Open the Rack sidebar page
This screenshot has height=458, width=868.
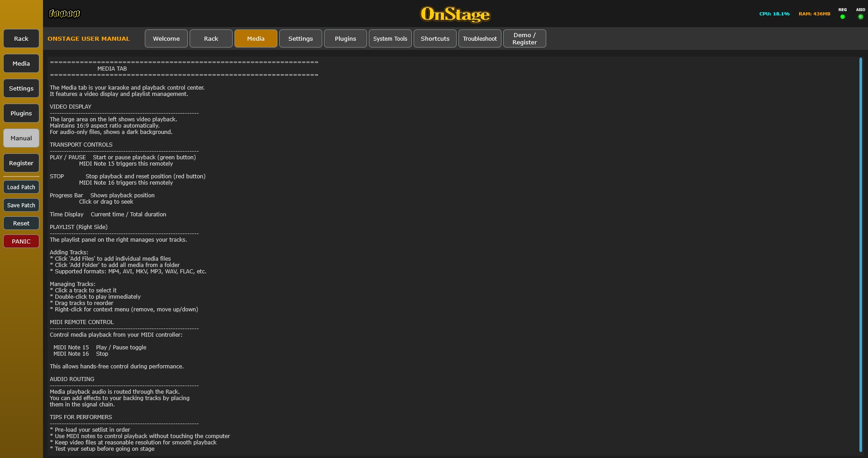(21, 38)
